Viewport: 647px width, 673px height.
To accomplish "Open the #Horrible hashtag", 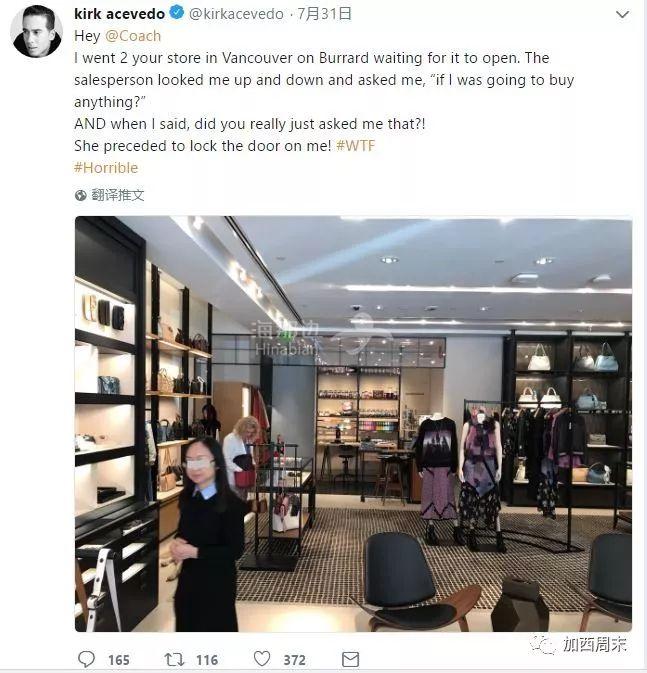I will tap(106, 168).
